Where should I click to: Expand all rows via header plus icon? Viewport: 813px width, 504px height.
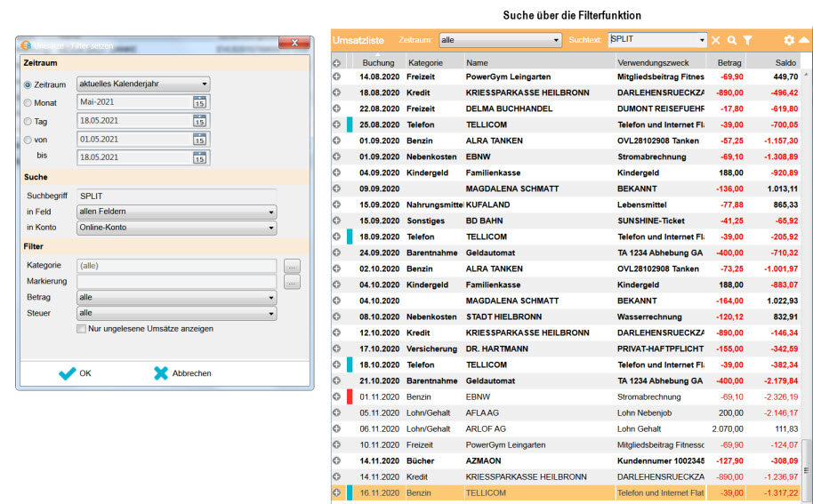pos(336,63)
